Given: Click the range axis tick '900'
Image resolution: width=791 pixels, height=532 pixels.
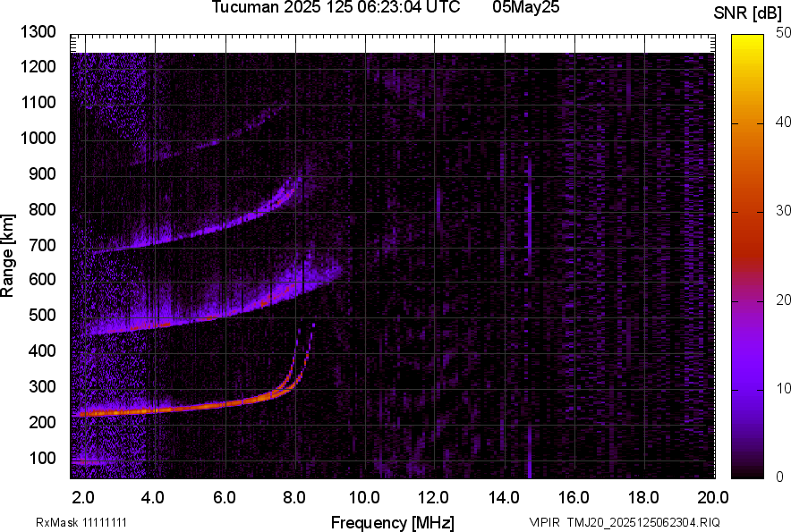Looking at the screenshot, I should 42,173.
